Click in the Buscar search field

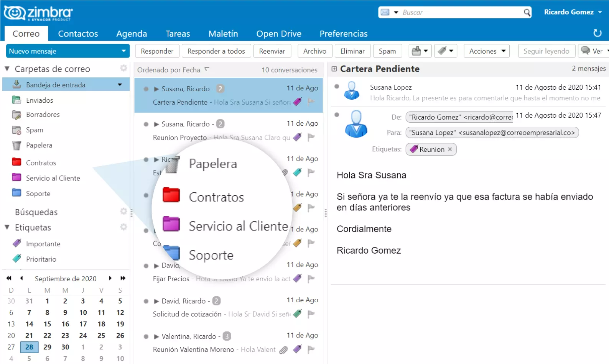(460, 12)
